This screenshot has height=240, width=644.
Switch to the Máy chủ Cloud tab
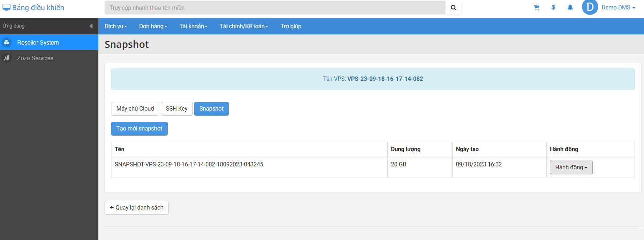click(135, 109)
